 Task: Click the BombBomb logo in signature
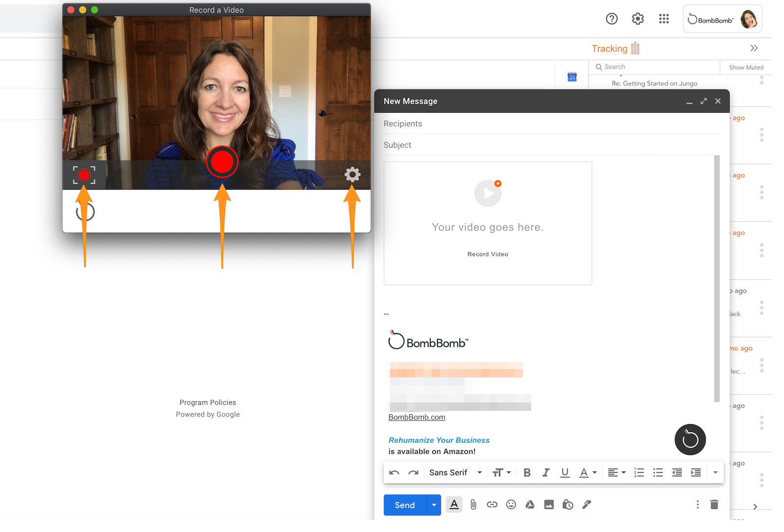(x=428, y=339)
